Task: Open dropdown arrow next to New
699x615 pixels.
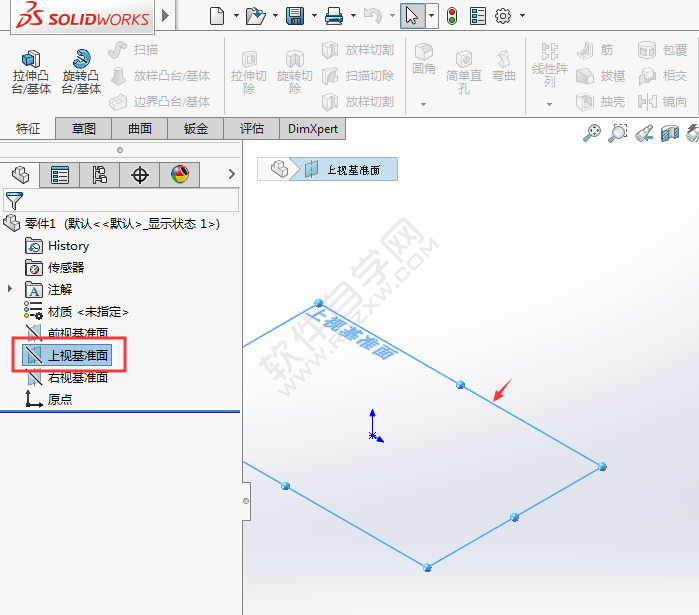Action: point(236,16)
